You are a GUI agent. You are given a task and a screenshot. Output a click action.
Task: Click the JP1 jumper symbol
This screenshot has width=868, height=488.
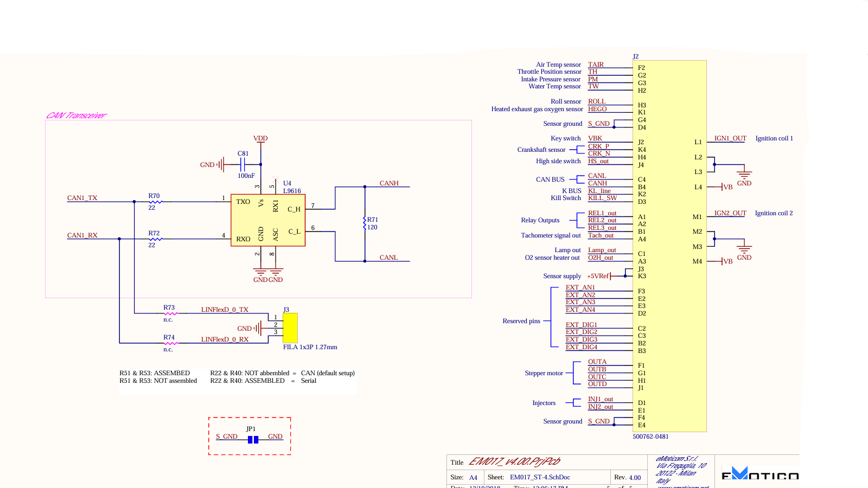click(253, 440)
